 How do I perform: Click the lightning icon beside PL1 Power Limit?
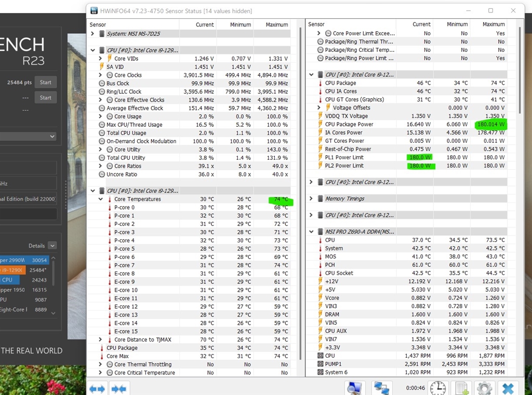[320, 157]
